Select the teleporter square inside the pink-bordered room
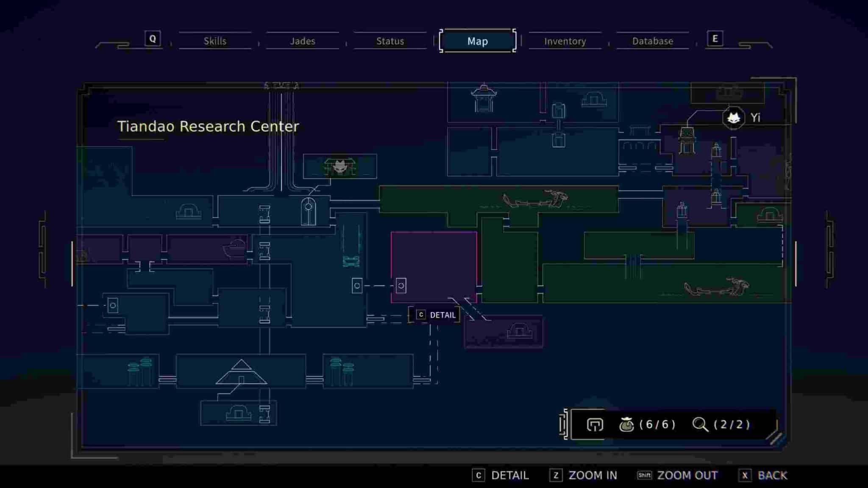Screen dimensions: 868x488 pos(401,286)
